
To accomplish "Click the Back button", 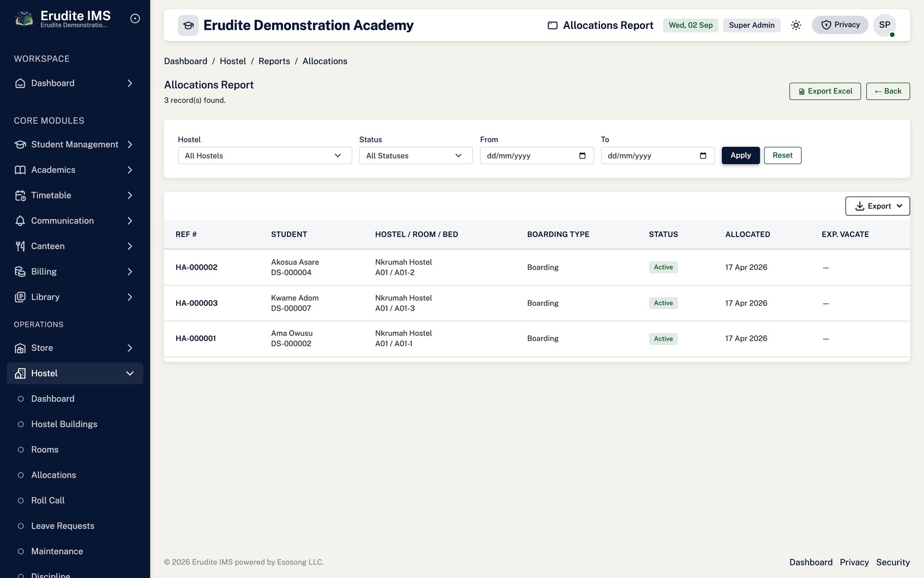I will tap(888, 91).
